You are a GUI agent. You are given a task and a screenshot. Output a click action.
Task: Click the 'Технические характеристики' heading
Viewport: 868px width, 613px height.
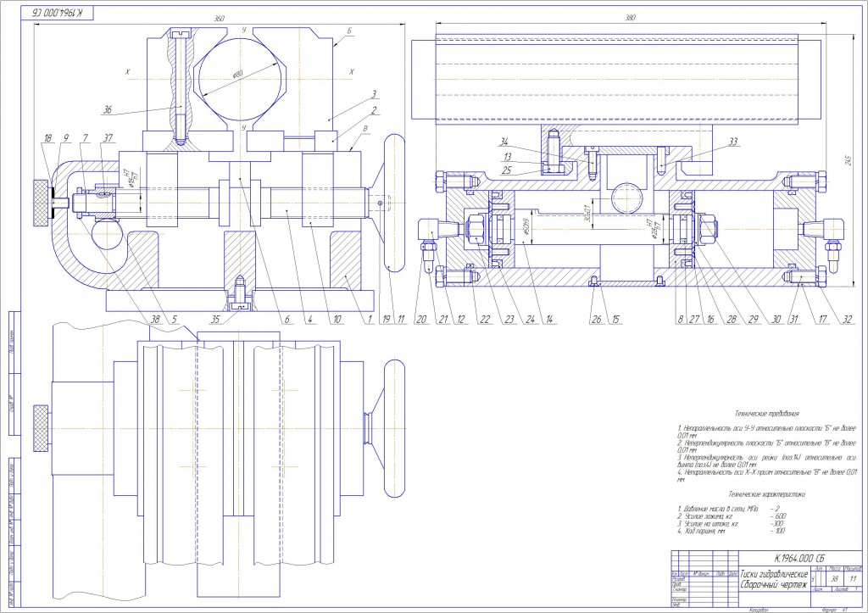(766, 494)
